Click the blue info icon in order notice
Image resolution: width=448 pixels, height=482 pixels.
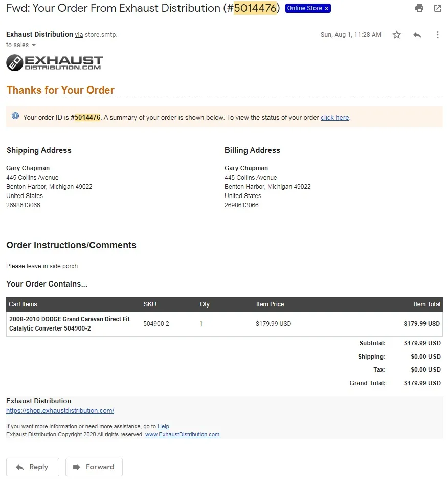point(15,116)
